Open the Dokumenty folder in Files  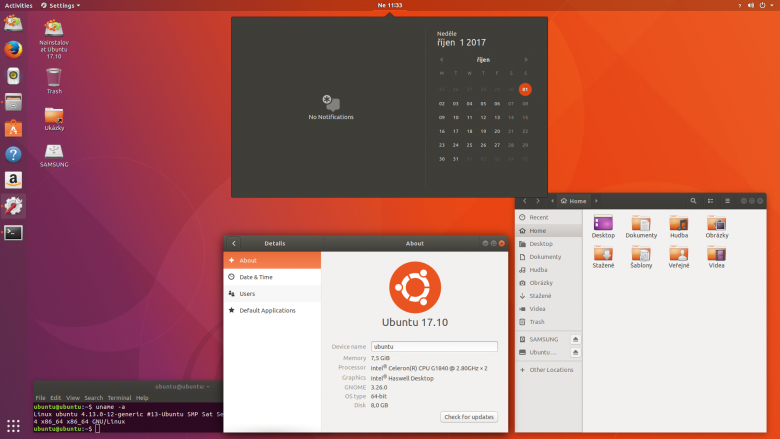coord(641,227)
